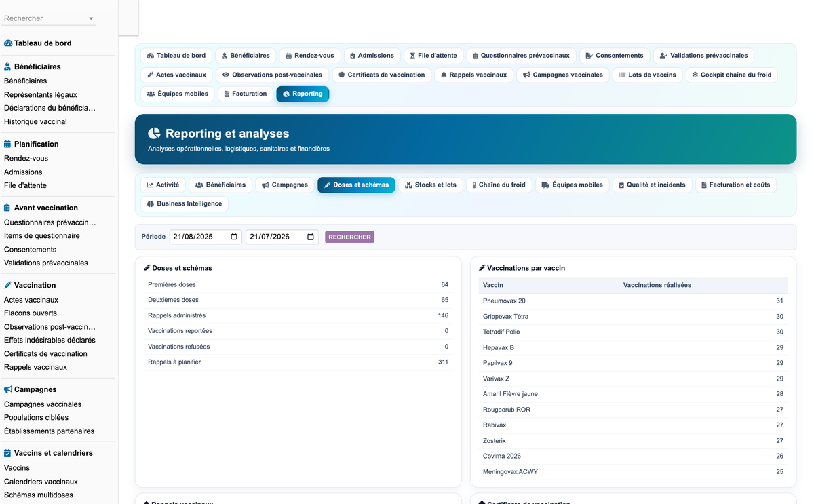Select the active Reporting tab
The image size is (814, 504).
point(303,94)
